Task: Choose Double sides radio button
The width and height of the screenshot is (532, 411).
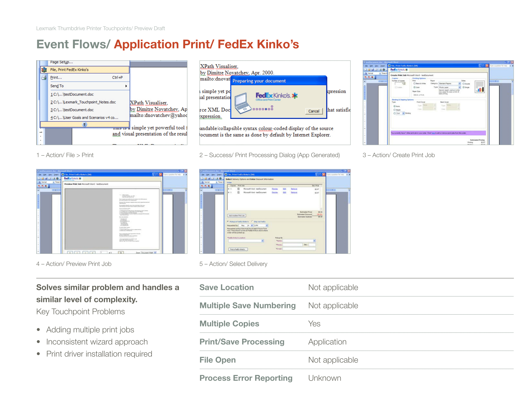Action: click(464, 84)
